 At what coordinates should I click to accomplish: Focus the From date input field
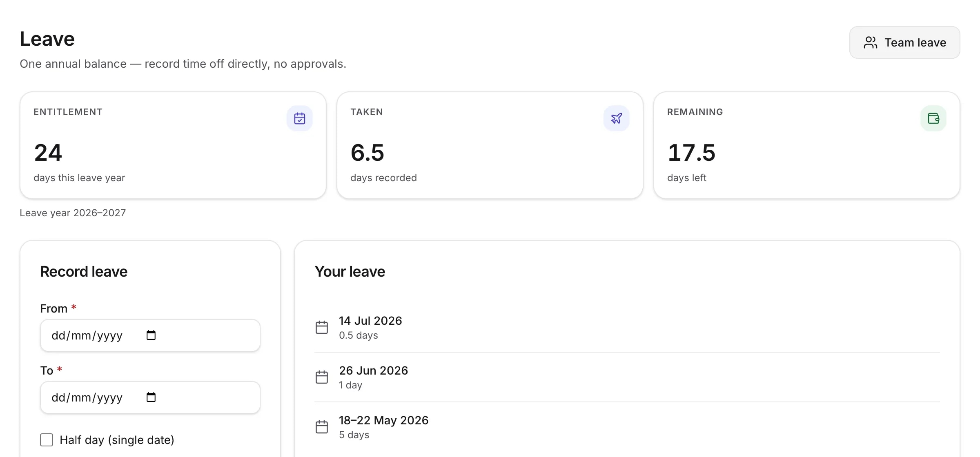pyautogui.click(x=150, y=335)
